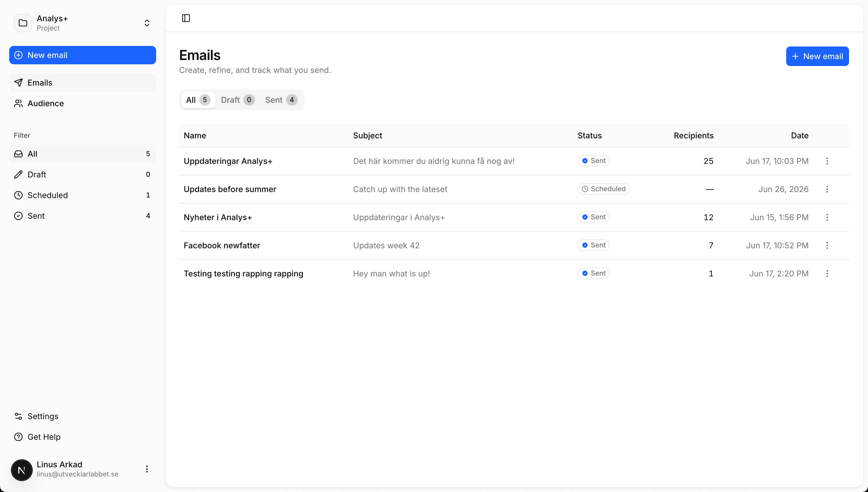
Task: Toggle the sidebar panel icon
Action: [186, 18]
